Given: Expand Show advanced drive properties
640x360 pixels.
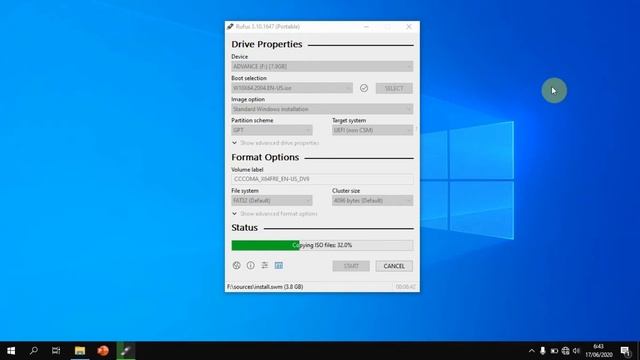Looking at the screenshot, I should click(x=276, y=143).
